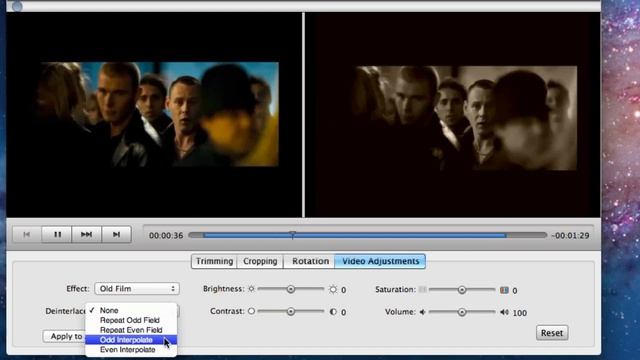The image size is (640, 360).
Task: Click the Saturation slider knob
Action: click(x=462, y=290)
